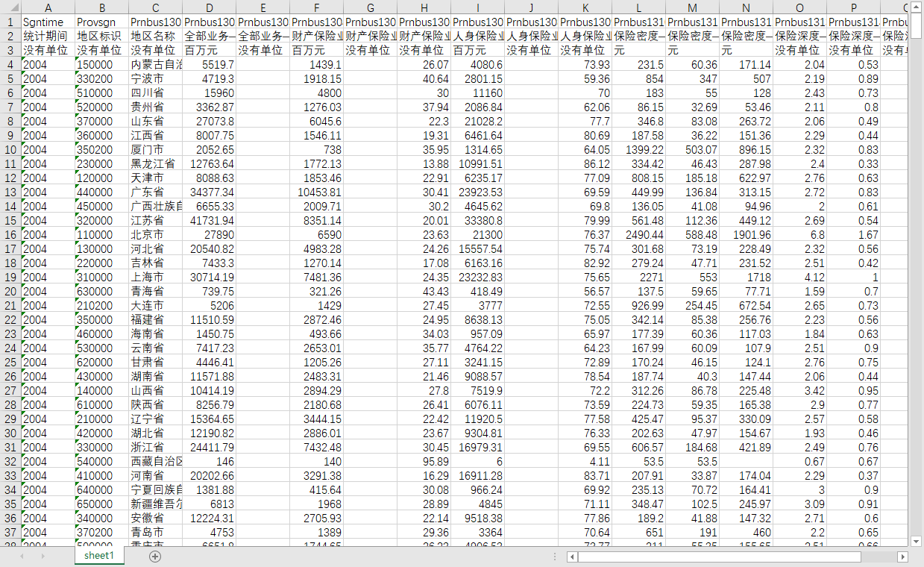Image resolution: width=924 pixels, height=567 pixels.
Task: Select the 4.11 cell
Action: tap(585, 461)
